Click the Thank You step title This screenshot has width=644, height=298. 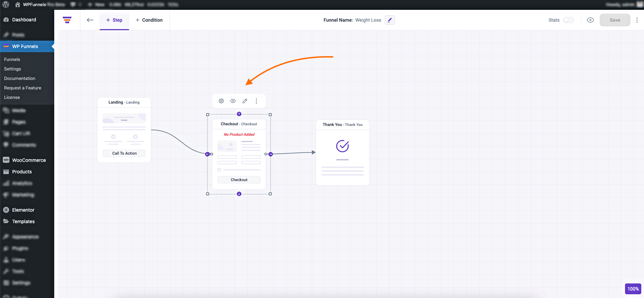[343, 125]
